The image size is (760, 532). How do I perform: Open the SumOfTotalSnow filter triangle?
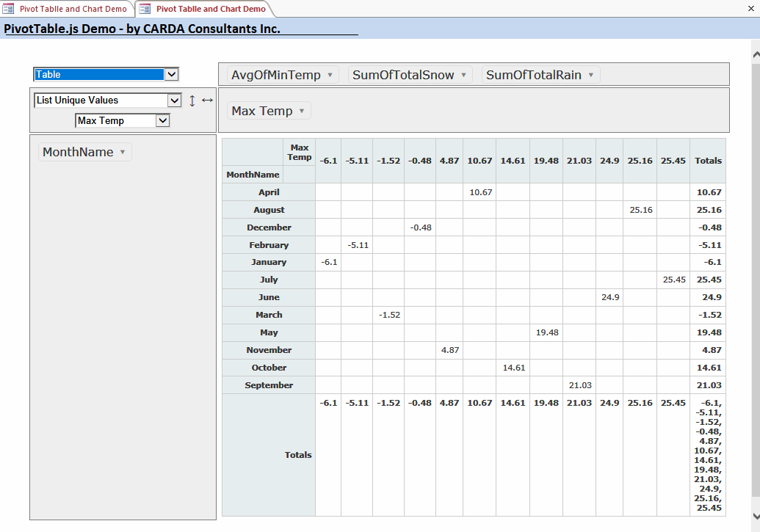point(463,74)
